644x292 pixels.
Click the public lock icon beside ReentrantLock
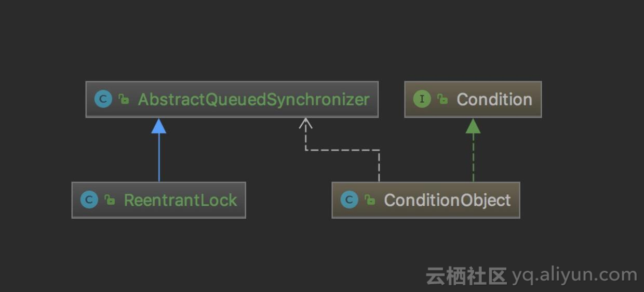point(110,200)
